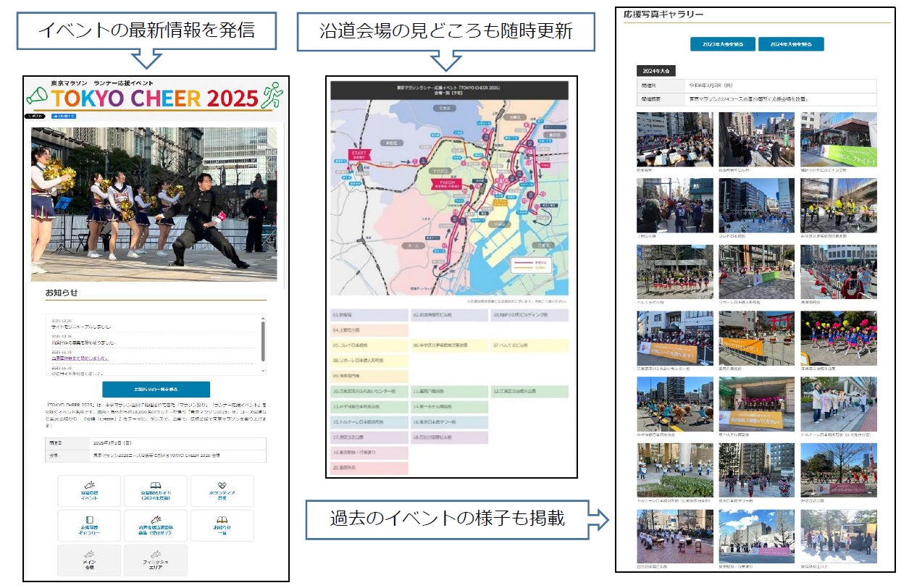Select venue 05.コレド日本橋前
This screenshot has width=909, height=588.
point(369,345)
